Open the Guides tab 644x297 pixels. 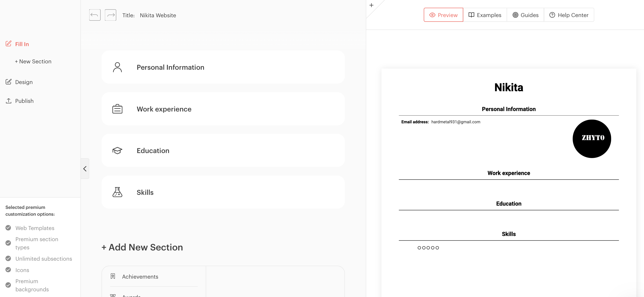525,15
